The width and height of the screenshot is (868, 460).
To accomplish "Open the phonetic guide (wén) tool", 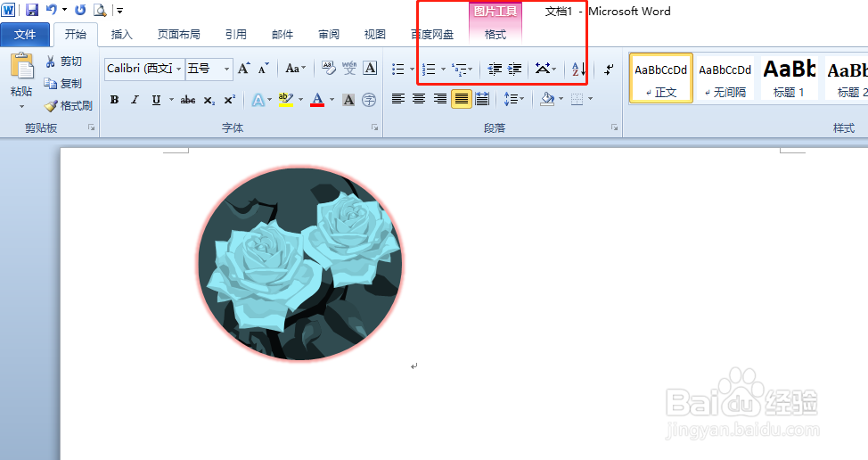I will 349,69.
